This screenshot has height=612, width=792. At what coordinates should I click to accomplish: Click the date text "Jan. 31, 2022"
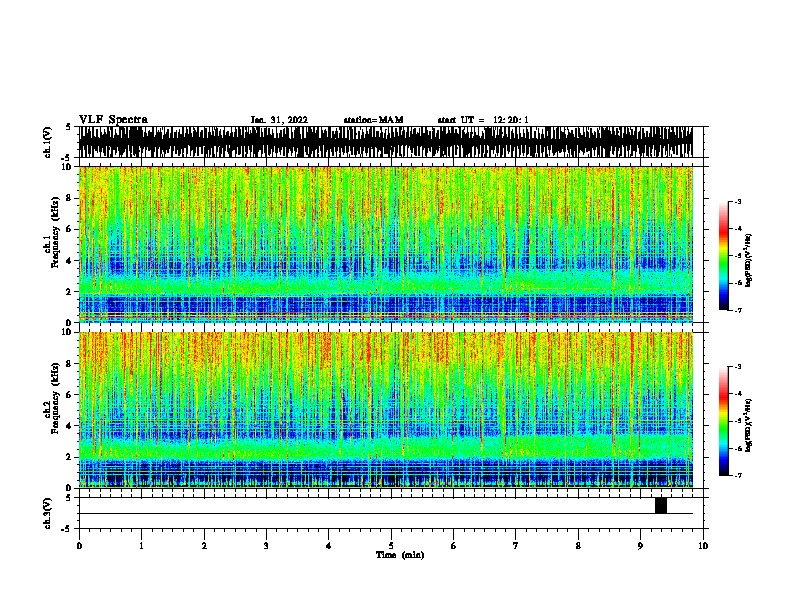(279, 120)
